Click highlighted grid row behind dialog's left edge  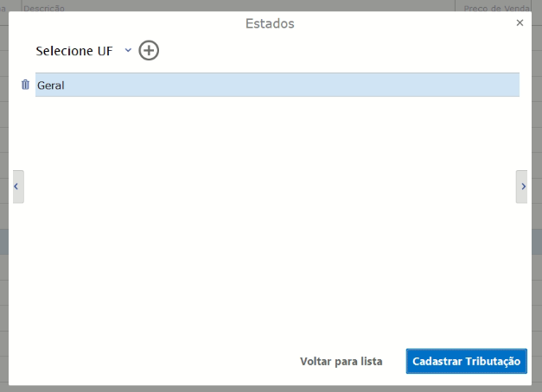[4, 242]
